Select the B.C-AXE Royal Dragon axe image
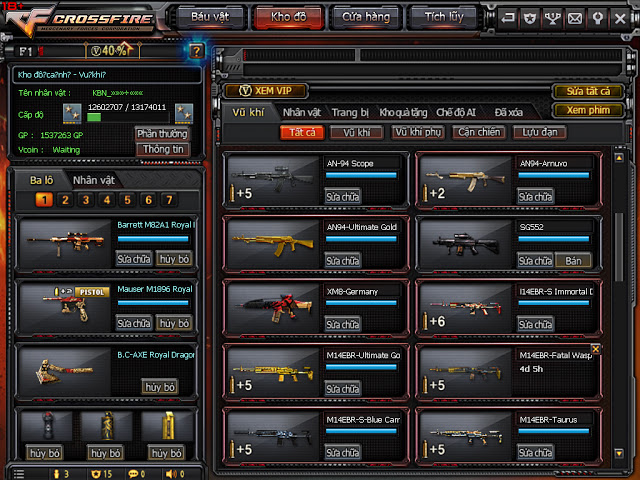 pyautogui.click(x=65, y=371)
